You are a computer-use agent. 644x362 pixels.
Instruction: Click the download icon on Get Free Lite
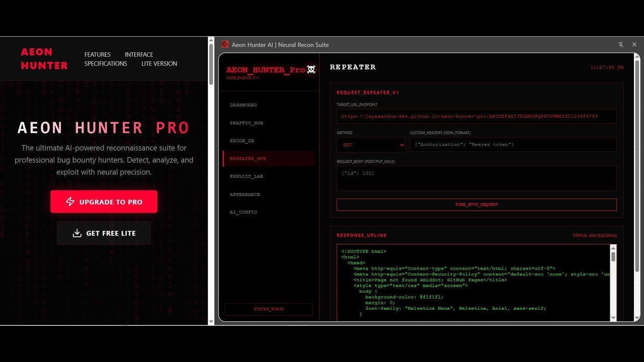pos(76,233)
